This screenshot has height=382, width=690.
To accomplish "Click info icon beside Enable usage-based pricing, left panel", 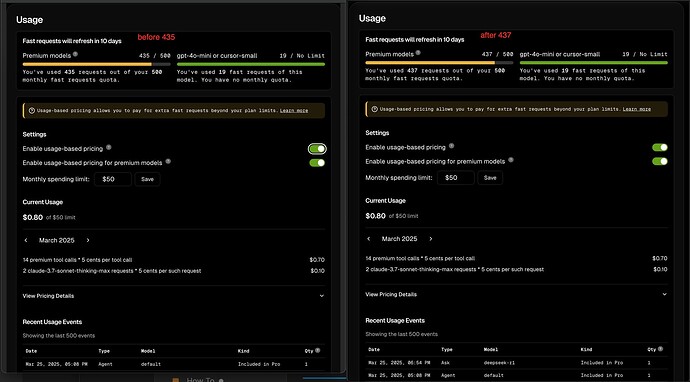I will [x=109, y=147].
